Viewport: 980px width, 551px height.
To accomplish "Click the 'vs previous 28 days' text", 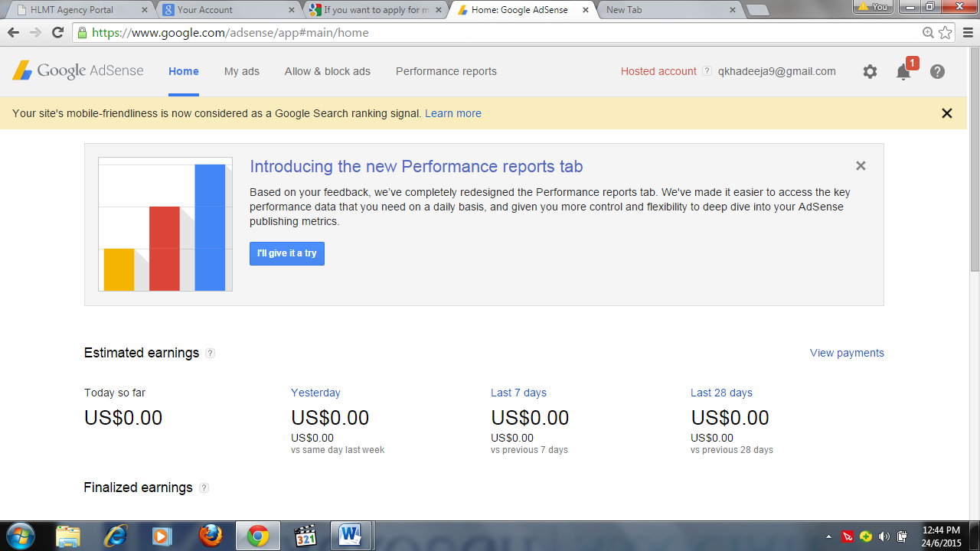I will (732, 450).
